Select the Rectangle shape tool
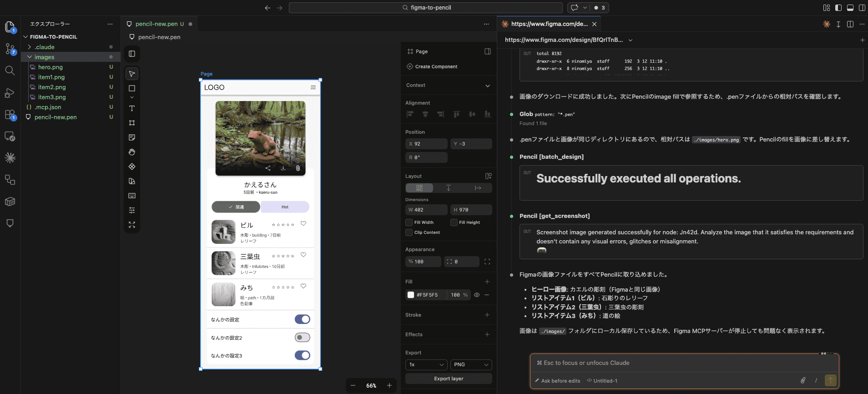This screenshot has height=394, width=868. (x=132, y=88)
